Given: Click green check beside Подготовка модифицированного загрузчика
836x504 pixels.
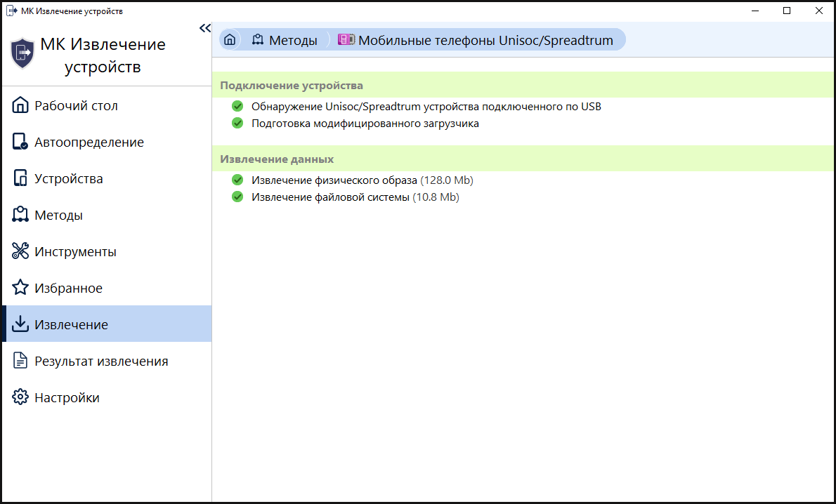Looking at the screenshot, I should coord(237,124).
